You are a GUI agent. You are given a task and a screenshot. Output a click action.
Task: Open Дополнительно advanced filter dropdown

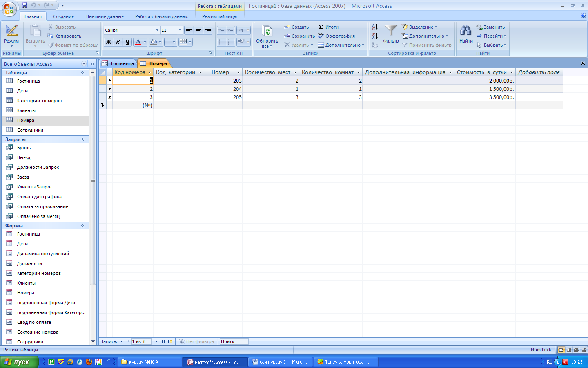click(x=425, y=36)
